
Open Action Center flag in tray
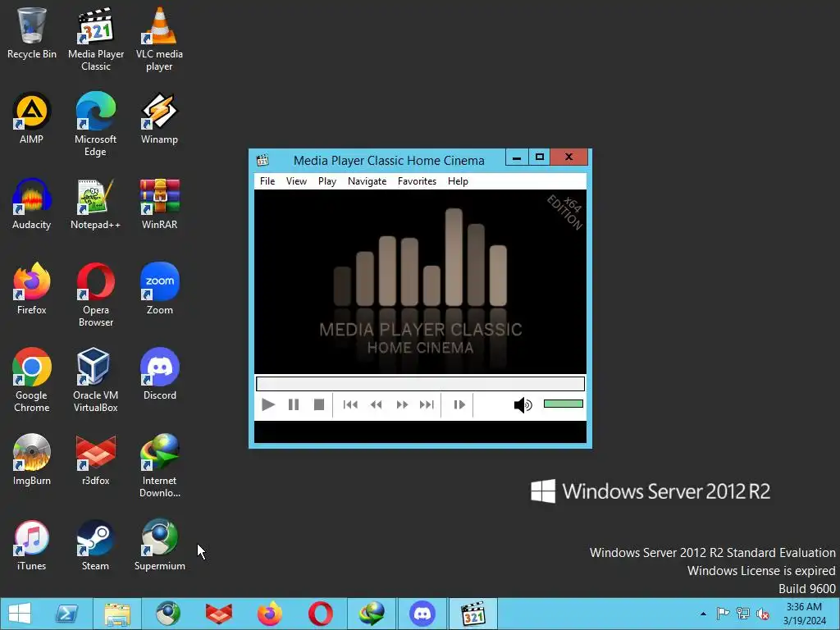coord(723,614)
